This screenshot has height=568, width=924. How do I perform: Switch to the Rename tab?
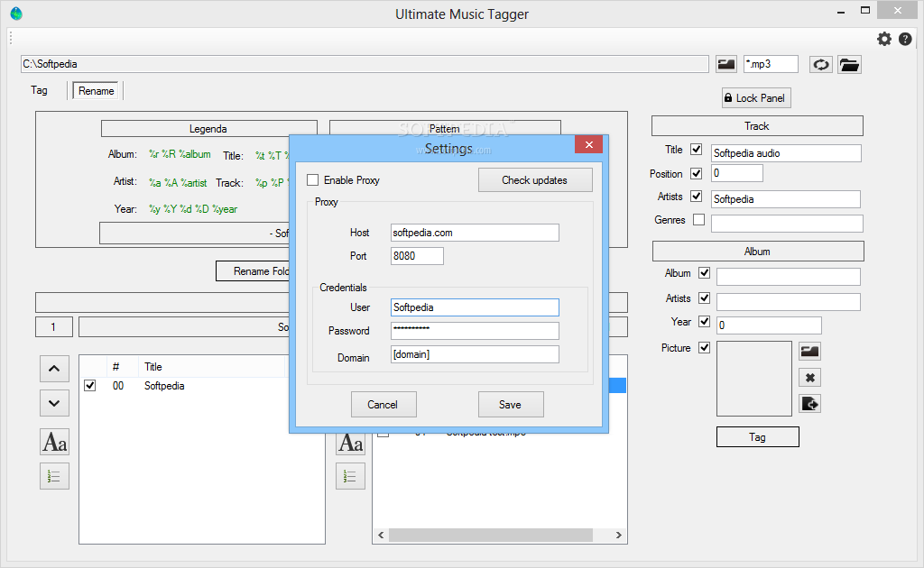coord(96,91)
